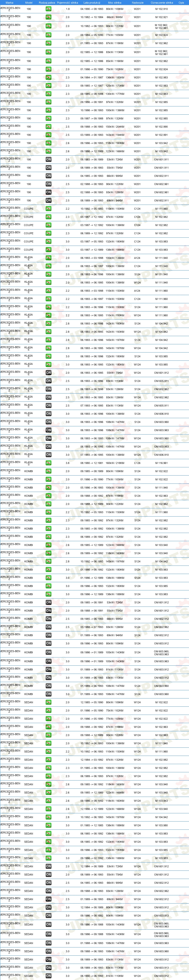Image resolution: width=189 pixels, height=980 pixels.
Task: Select the C126 body cell
Action: pyautogui.click(x=137, y=463)
